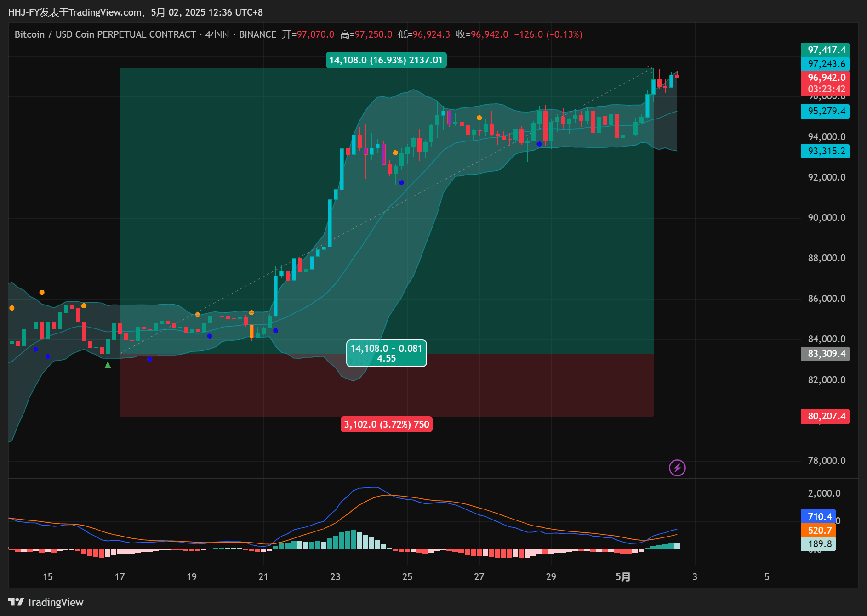Click the 19 date label on time axis
Image resolution: width=867 pixels, height=616 pixels.
192,577
